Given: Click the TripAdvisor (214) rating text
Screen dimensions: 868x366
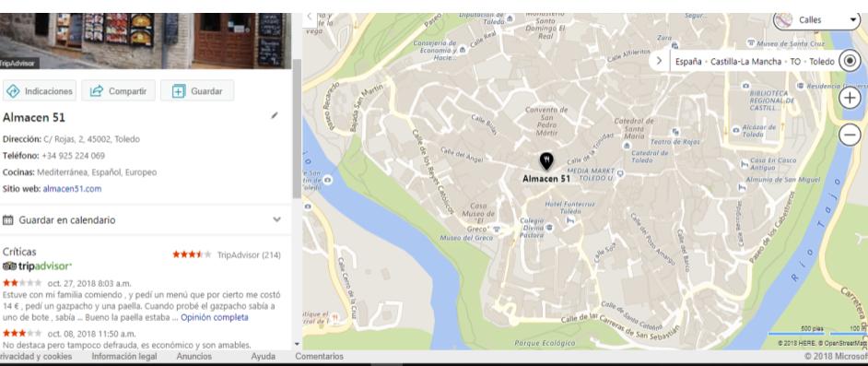Looking at the screenshot, I should pos(249,254).
